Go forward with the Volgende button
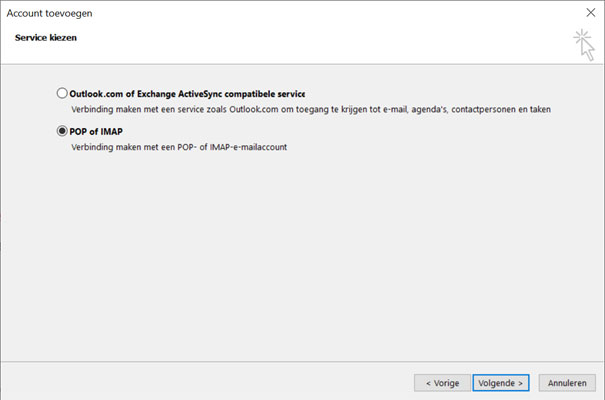The height and width of the screenshot is (400, 605). tap(500, 383)
